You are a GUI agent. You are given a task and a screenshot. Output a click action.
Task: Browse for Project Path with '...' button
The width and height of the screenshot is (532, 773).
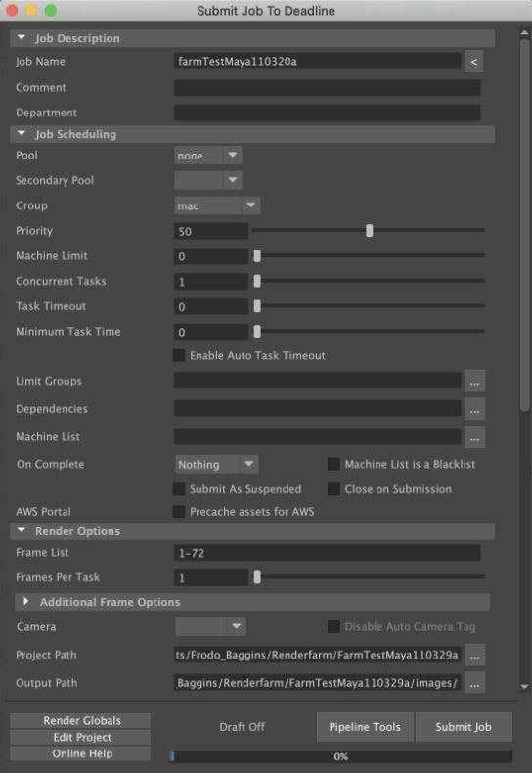(474, 656)
